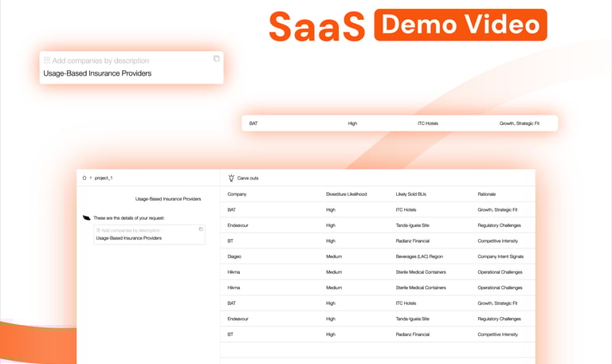Click the black avatar icon beside request details

coord(87,217)
